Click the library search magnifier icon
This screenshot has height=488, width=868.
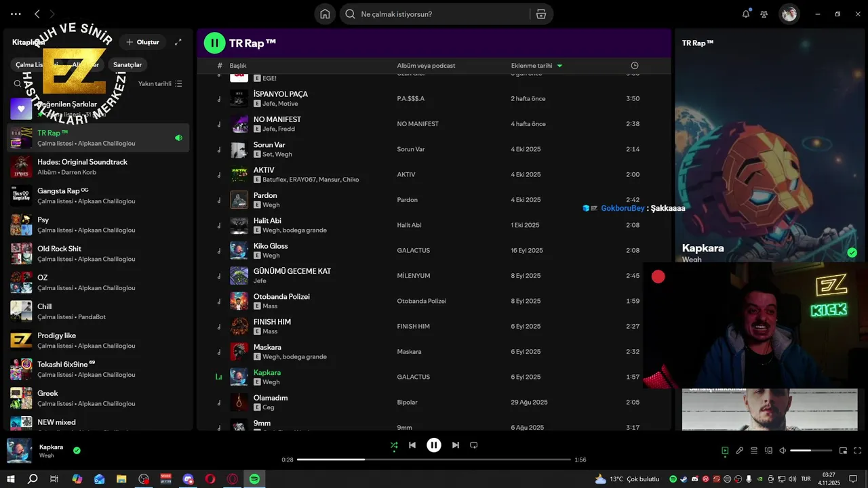[x=18, y=84]
